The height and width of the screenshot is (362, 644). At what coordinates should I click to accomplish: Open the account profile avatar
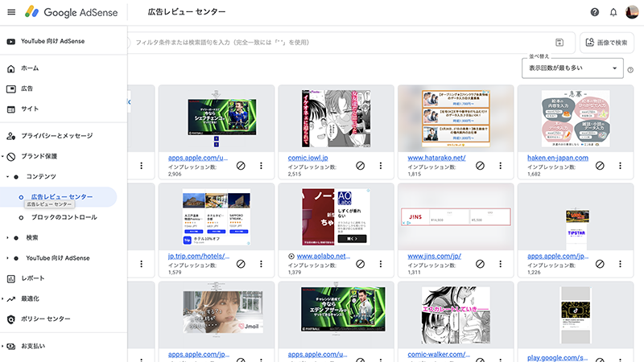pyautogui.click(x=632, y=12)
